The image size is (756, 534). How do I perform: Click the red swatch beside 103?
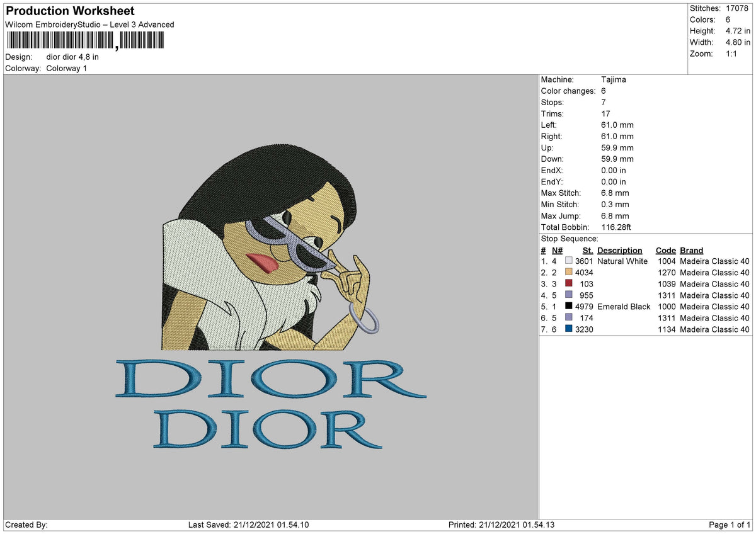[569, 284]
